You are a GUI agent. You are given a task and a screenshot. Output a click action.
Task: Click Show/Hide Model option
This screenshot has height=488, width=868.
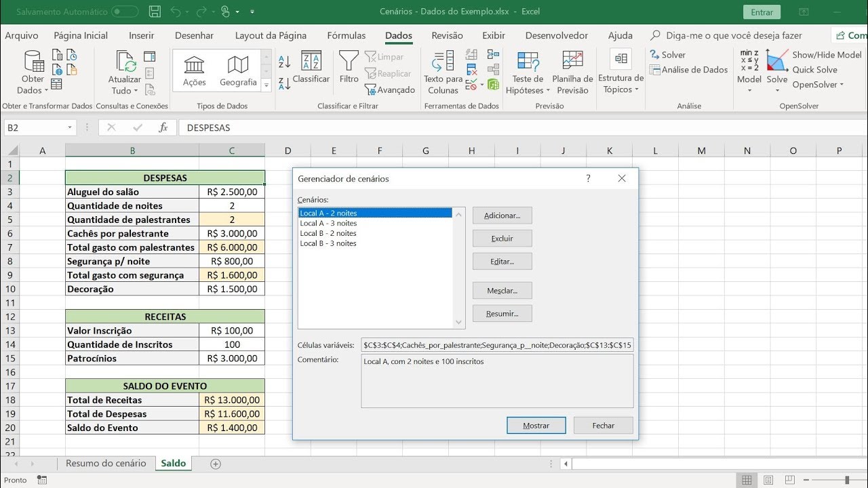827,55
